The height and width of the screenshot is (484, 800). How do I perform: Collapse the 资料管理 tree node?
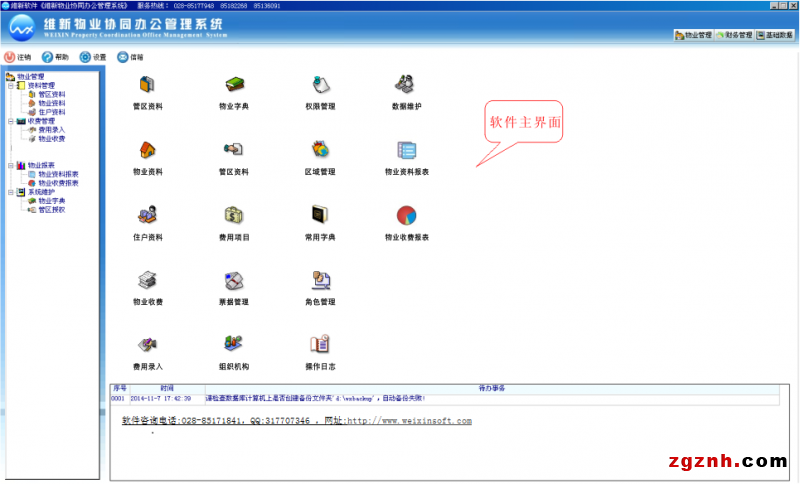coord(10,86)
